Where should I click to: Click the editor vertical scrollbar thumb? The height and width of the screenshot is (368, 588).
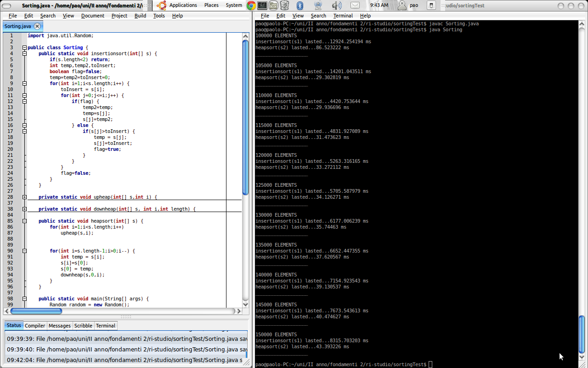[x=245, y=118]
